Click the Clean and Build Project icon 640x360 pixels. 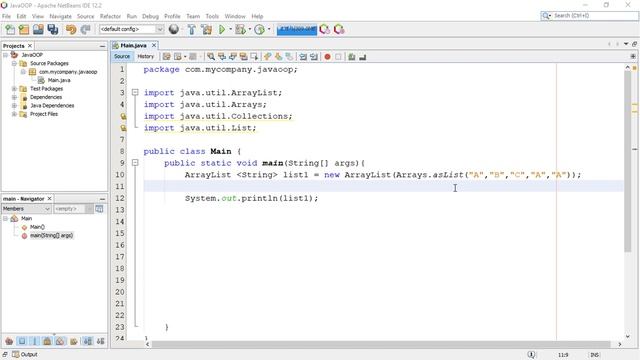point(207,29)
